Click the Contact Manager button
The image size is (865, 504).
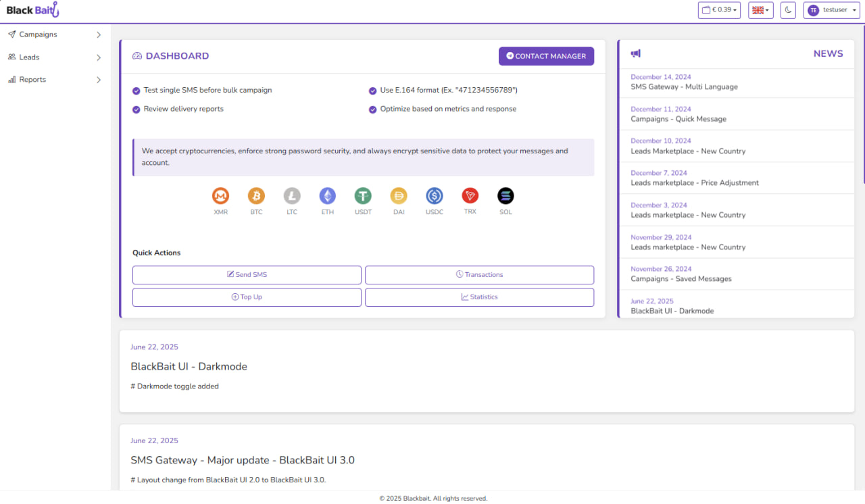(x=546, y=55)
